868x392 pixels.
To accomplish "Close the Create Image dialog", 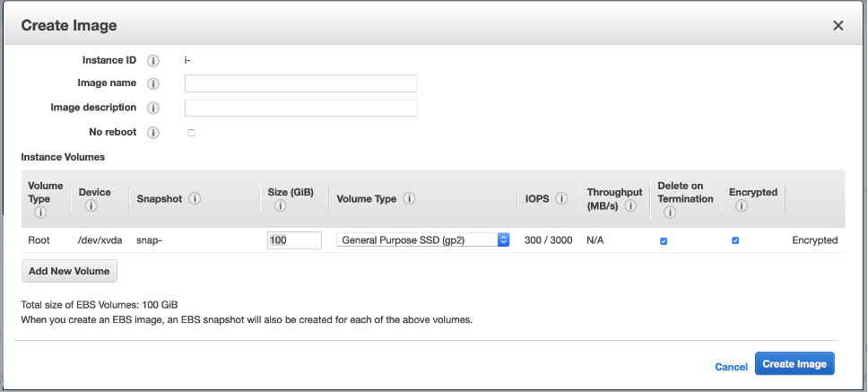I will coord(838,25).
